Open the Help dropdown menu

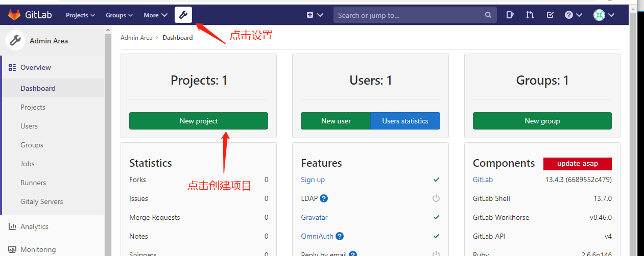tap(574, 15)
